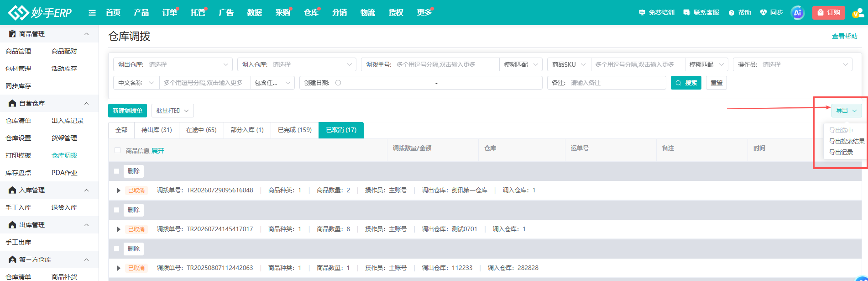Image resolution: width=868 pixels, height=281 pixels.
Task: Focus the 商品SKU input field
Action: (638, 64)
